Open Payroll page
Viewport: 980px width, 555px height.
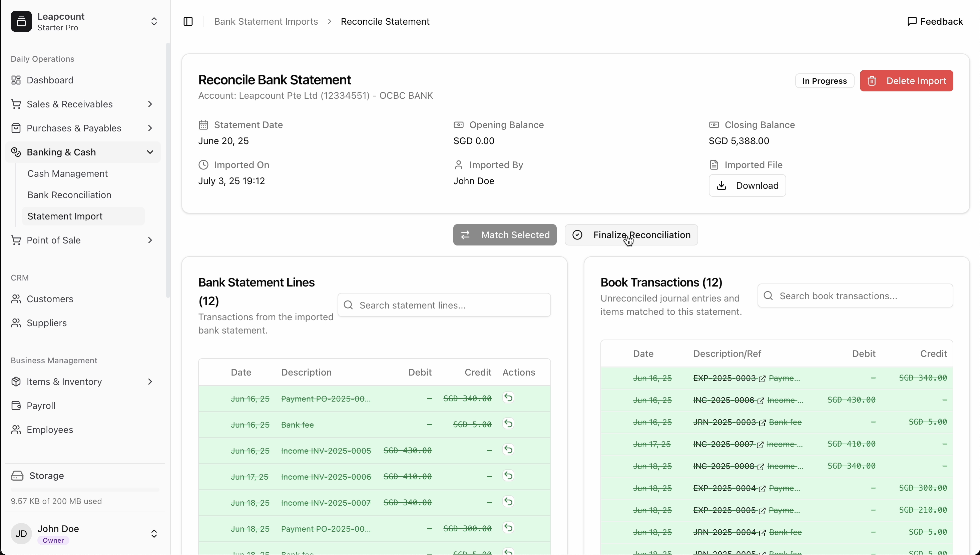(x=83, y=406)
